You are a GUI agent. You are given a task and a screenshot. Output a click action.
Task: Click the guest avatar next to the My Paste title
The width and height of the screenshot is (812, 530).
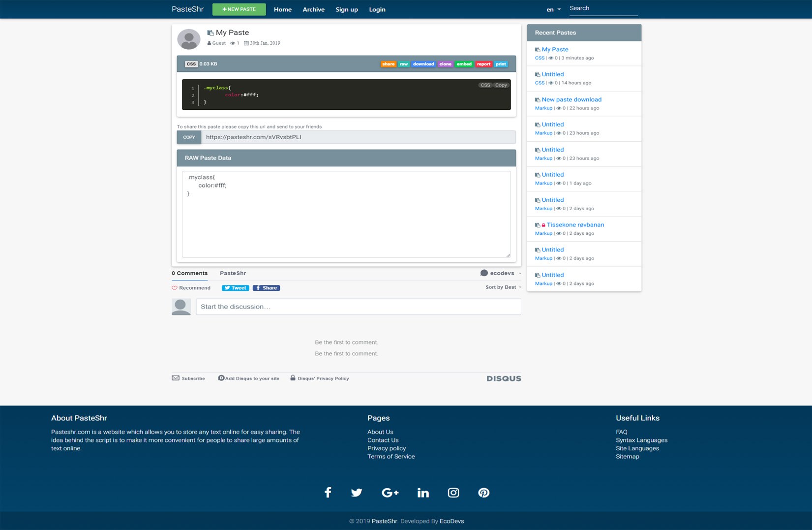coord(189,39)
